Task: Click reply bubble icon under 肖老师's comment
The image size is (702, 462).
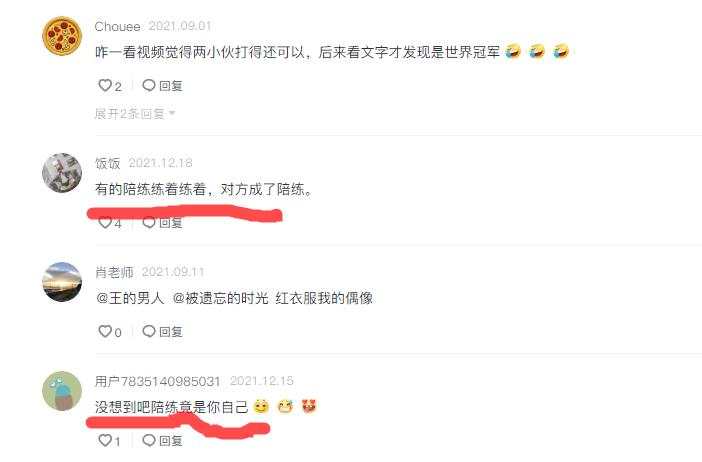Action: click(149, 331)
